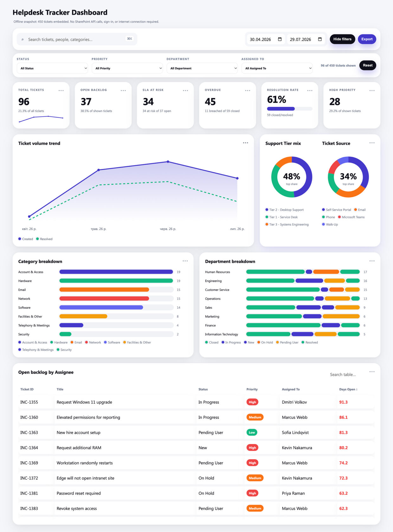Open calendar picker for start date 30.04.2026
Screen dimensions: 393x532
280,39
